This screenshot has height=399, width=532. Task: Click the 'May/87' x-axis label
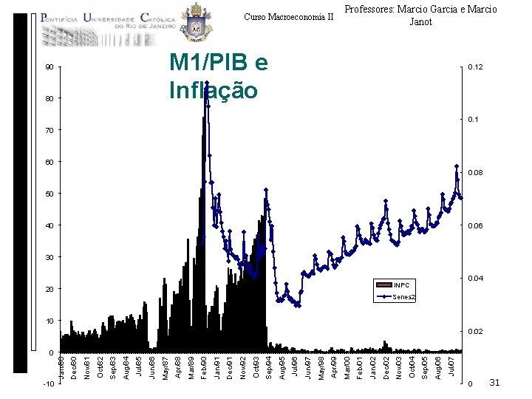pos(165,367)
